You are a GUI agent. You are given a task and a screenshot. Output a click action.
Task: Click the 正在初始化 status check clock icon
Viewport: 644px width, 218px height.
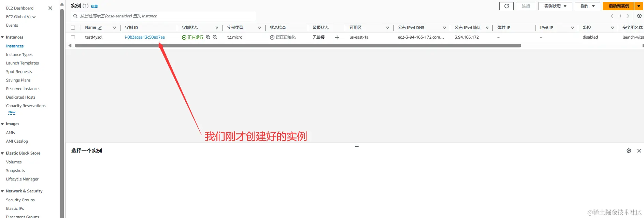click(x=272, y=38)
